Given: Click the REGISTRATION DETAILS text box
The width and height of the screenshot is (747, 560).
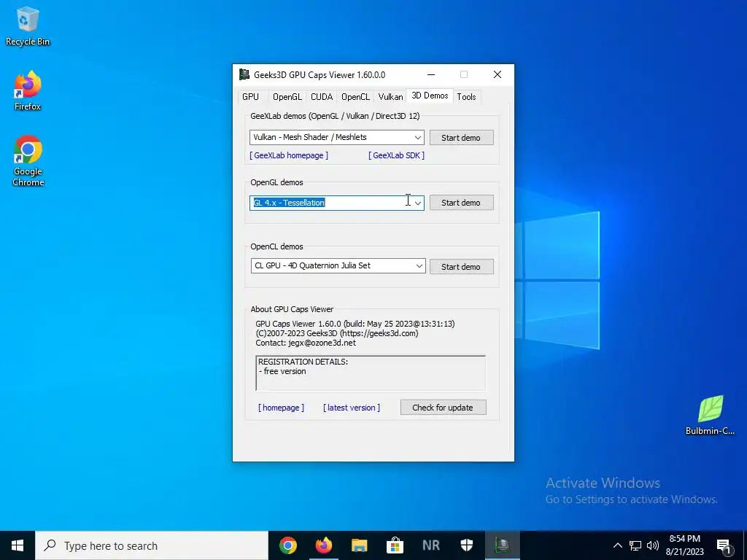Looking at the screenshot, I should tap(371, 373).
